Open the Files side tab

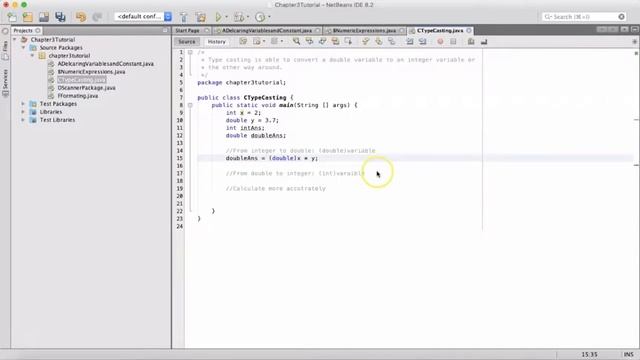tap(5, 50)
